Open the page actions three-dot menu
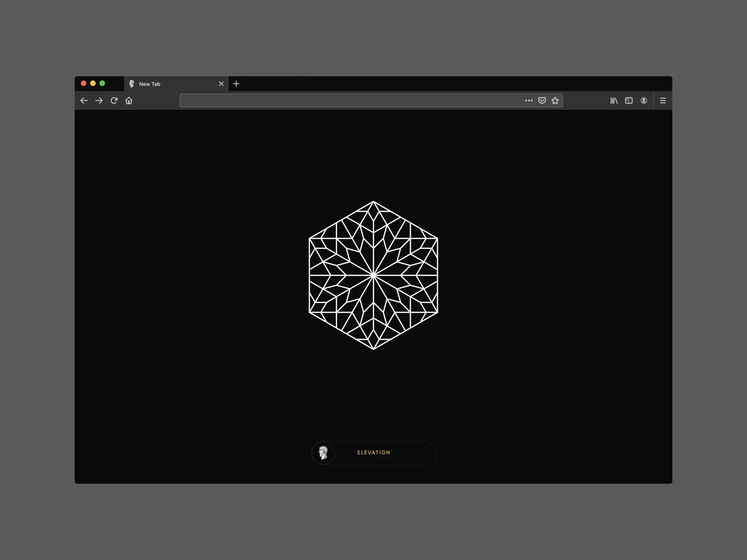 [528, 100]
